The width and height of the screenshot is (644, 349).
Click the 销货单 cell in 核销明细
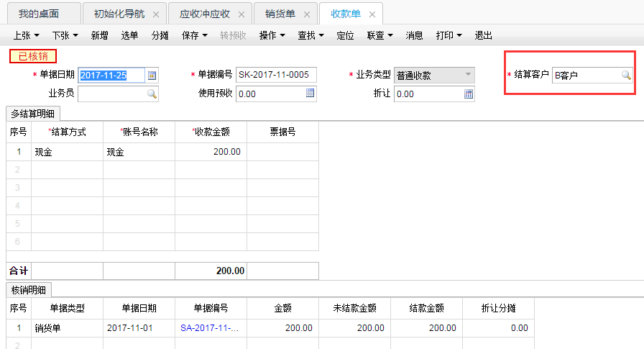pyautogui.click(x=67, y=328)
